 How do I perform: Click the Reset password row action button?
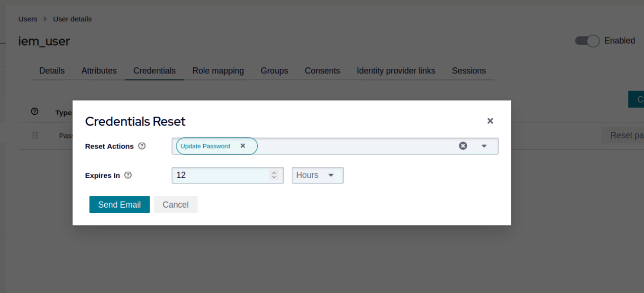tap(626, 135)
